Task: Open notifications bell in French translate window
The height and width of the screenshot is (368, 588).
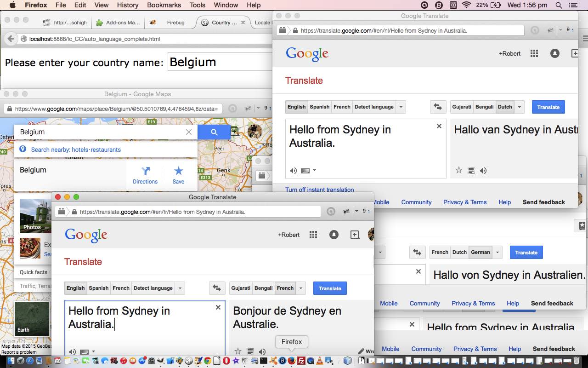Action: tap(334, 235)
